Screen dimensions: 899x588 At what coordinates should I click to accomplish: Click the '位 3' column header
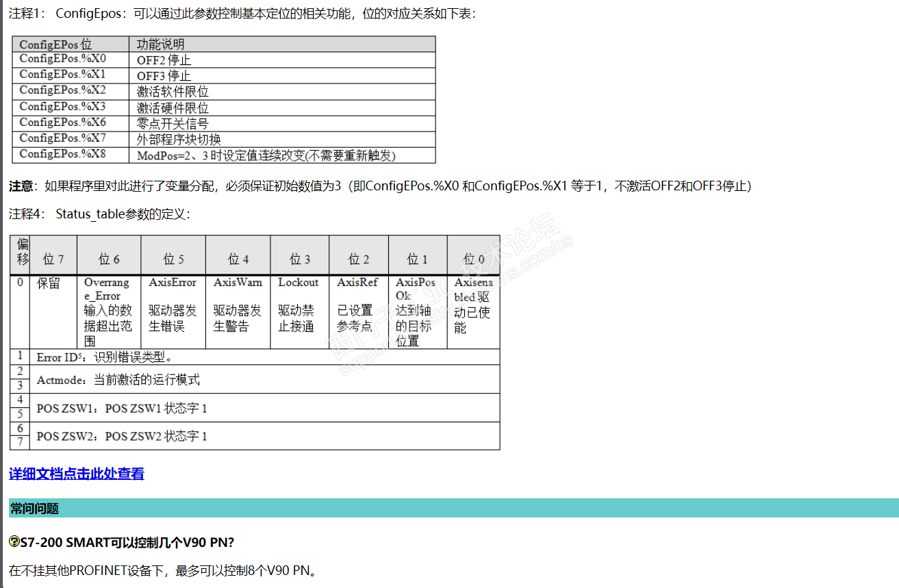click(x=300, y=255)
